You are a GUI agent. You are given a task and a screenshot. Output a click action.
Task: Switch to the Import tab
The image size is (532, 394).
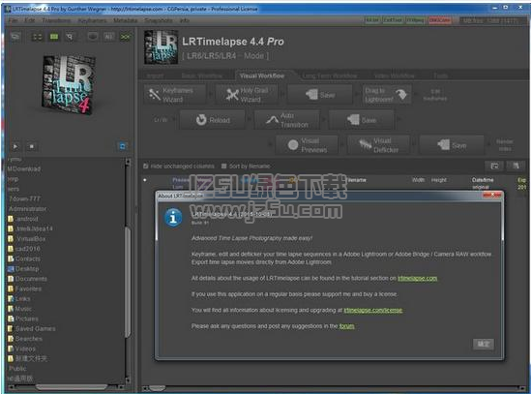[x=155, y=76]
